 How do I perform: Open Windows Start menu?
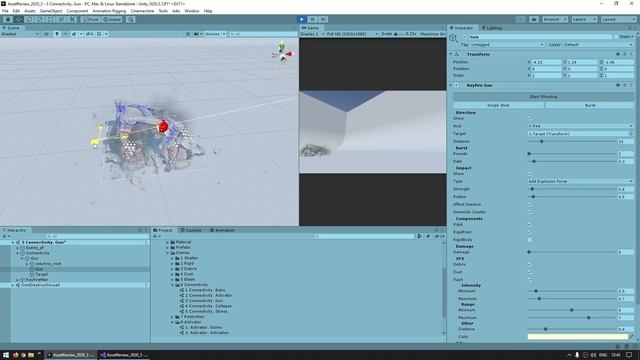click(6, 355)
